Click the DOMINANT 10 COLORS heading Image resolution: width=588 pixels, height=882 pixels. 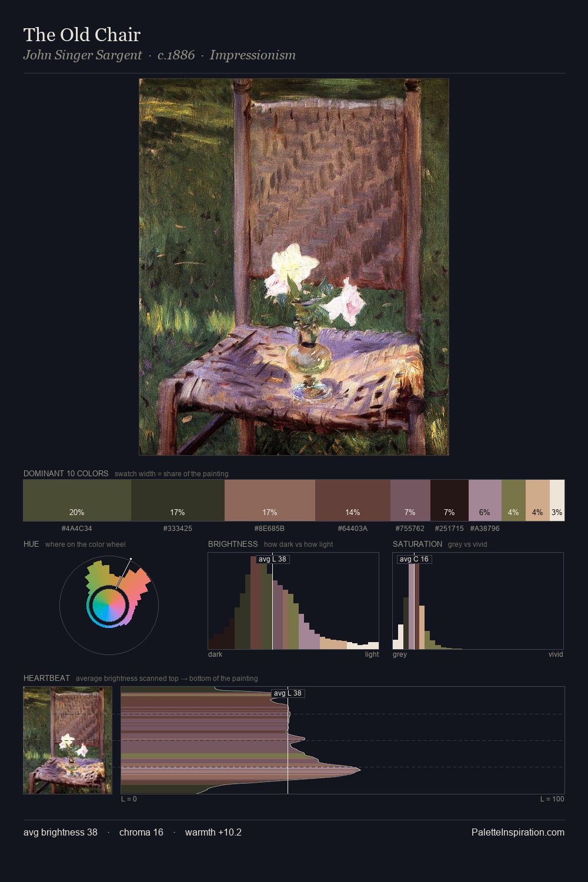66,473
